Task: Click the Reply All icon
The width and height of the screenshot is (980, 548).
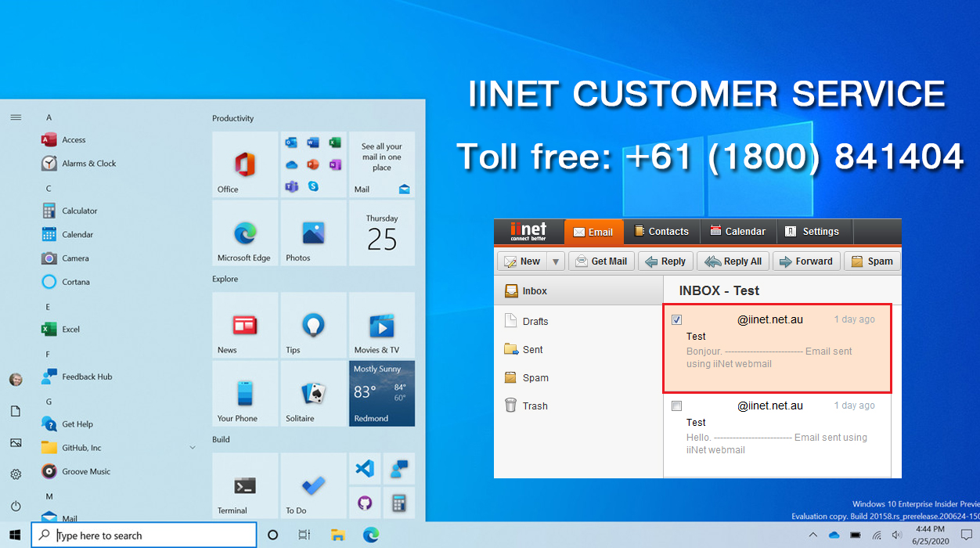Action: click(x=733, y=261)
